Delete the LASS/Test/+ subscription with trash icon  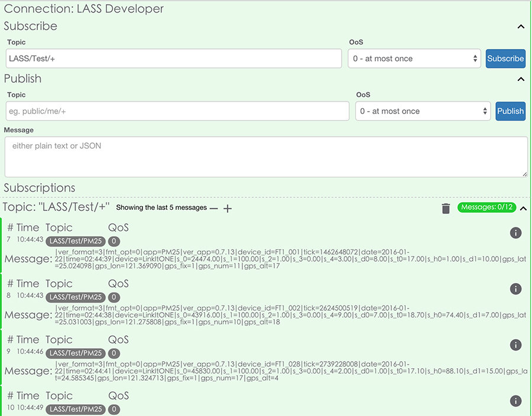click(x=446, y=209)
